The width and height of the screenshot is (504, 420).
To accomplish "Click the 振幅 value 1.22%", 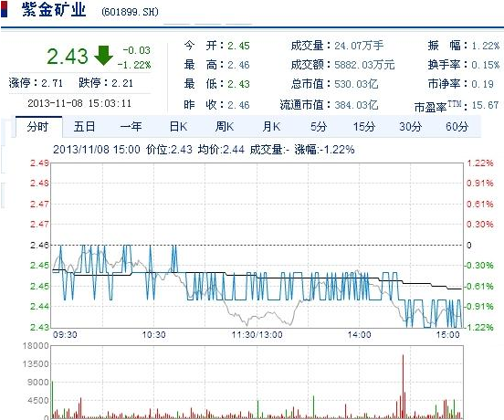I will [486, 46].
